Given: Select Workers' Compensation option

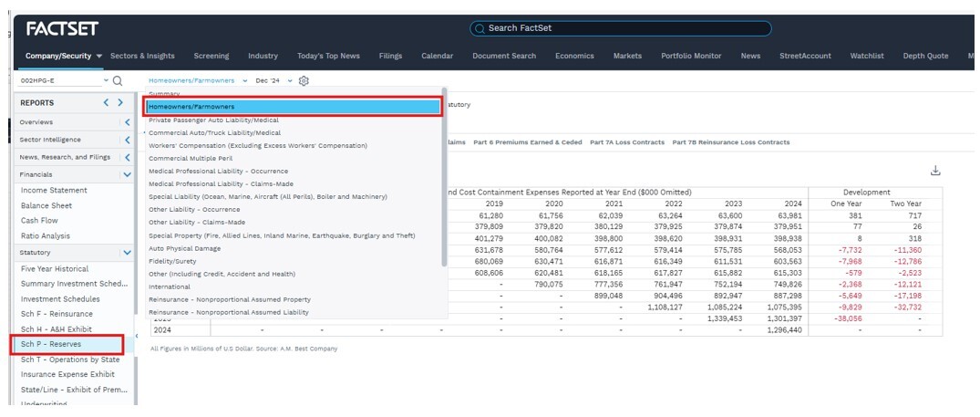Looking at the screenshot, I should (257, 146).
